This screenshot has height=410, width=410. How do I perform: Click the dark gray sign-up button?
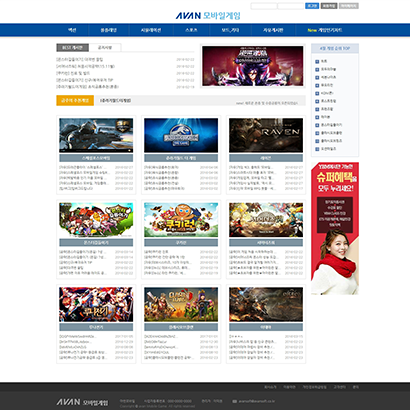[x=329, y=6]
